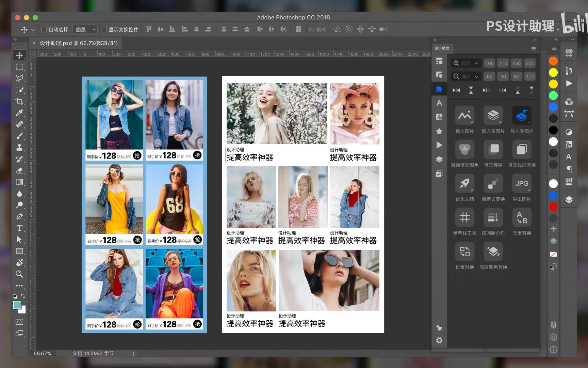Select the Brush tool
This screenshot has height=368, width=588.
click(19, 136)
